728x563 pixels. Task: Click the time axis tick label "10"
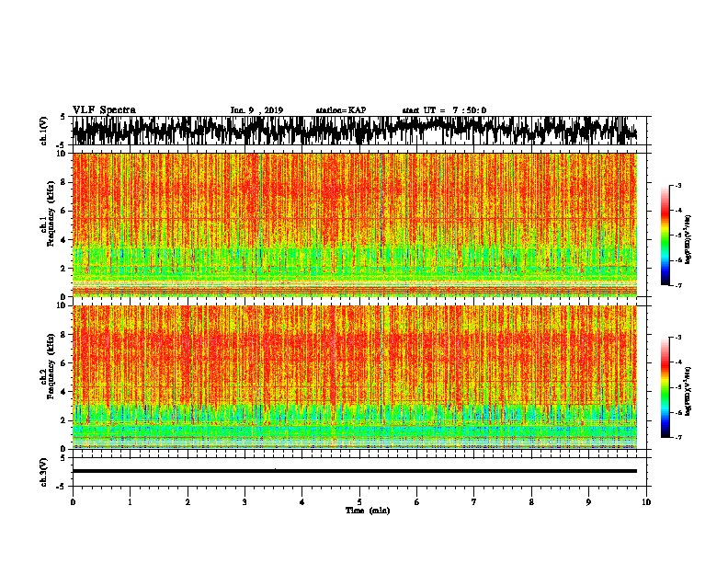[646, 502]
